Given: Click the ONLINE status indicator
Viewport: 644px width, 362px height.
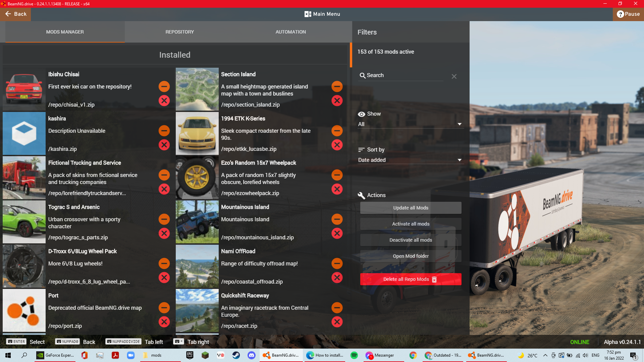Looking at the screenshot, I should tap(580, 342).
